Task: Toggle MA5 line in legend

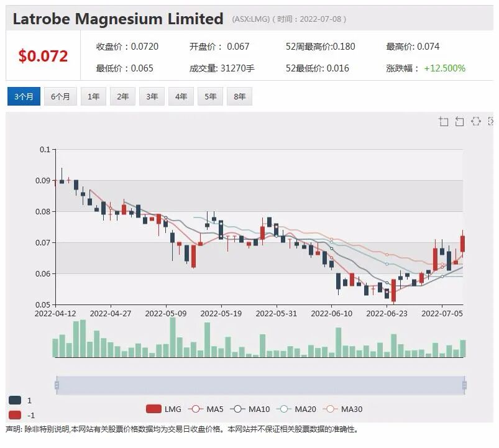Action: click(206, 409)
